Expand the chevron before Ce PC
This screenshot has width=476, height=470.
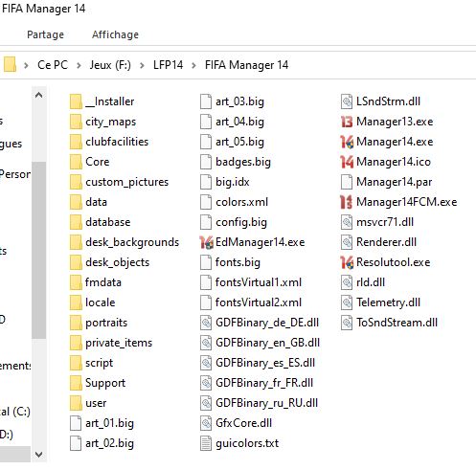click(x=26, y=65)
